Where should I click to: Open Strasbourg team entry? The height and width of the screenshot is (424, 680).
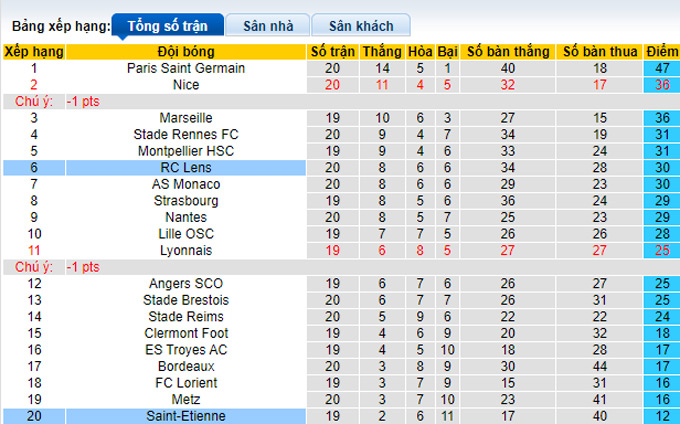tap(186, 201)
